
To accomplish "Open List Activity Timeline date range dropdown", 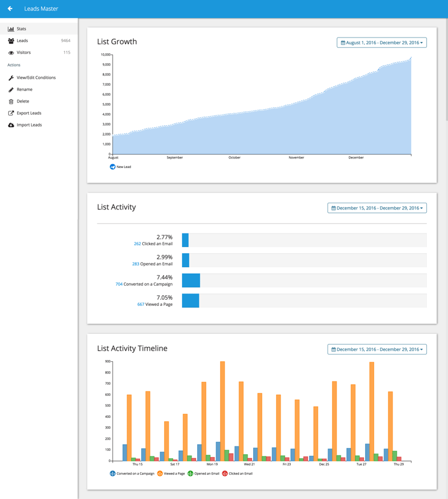I will 377,349.
